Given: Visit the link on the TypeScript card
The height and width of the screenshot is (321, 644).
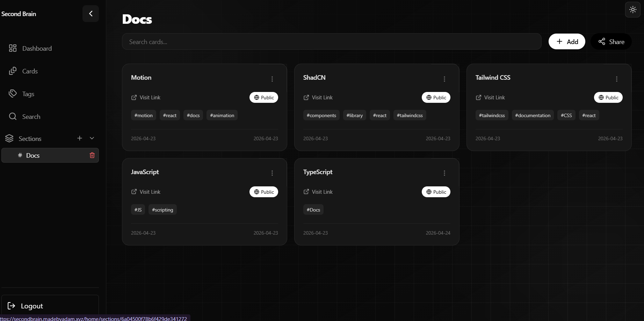Looking at the screenshot, I should 318,192.
